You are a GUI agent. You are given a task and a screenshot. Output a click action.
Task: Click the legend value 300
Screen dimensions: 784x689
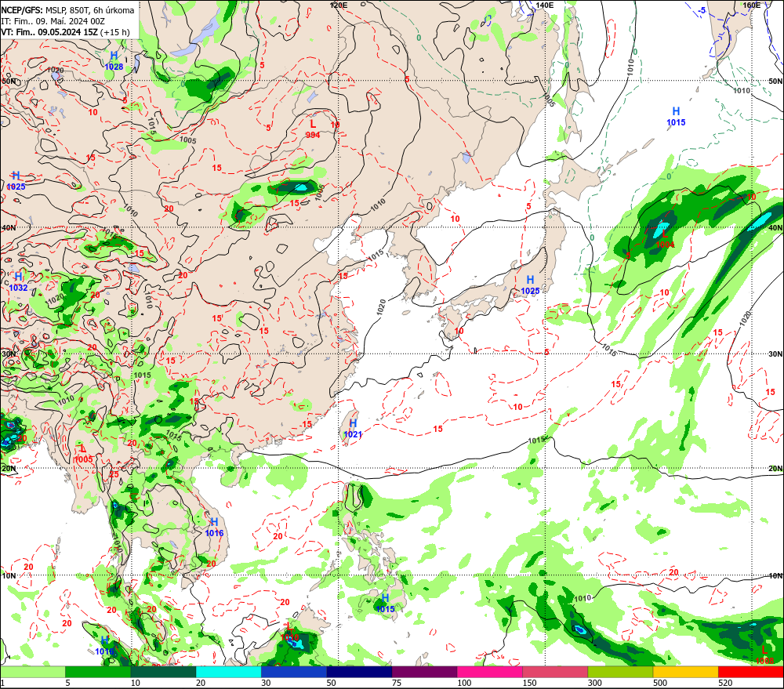(594, 683)
